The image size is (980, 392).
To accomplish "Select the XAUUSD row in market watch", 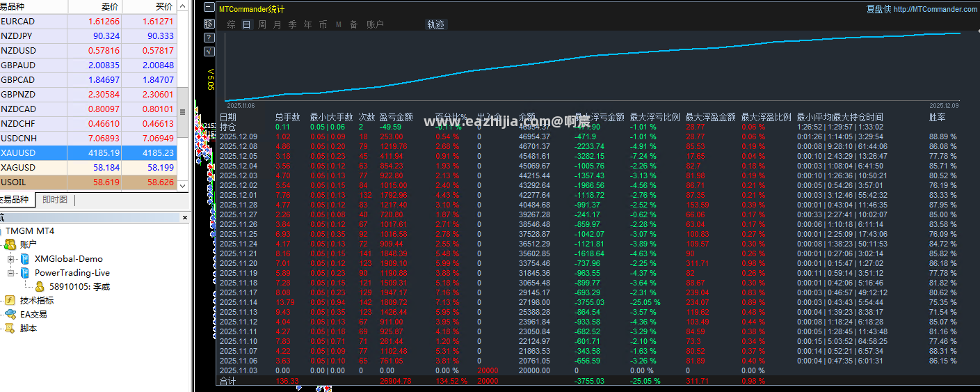I will pyautogui.click(x=88, y=152).
